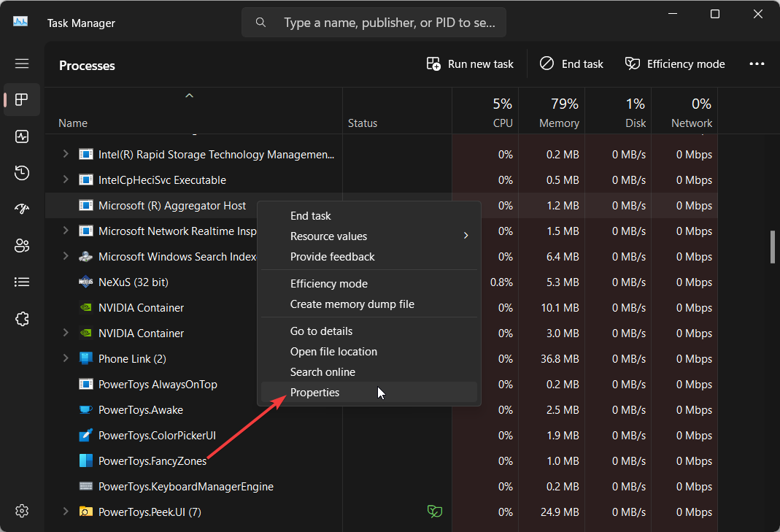Open the Details page in sidebar
Viewport: 780px width, 532px height.
22,282
